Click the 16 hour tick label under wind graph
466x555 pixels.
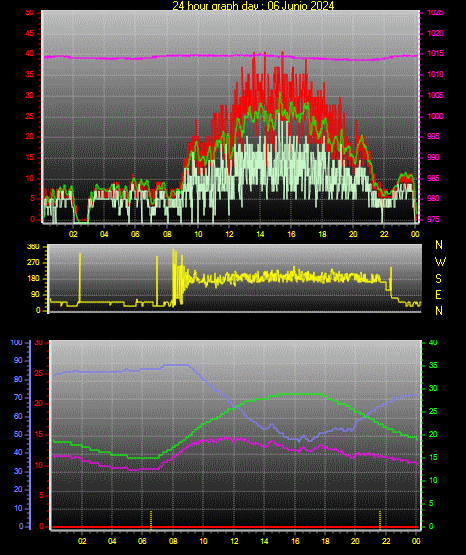[x=291, y=234]
